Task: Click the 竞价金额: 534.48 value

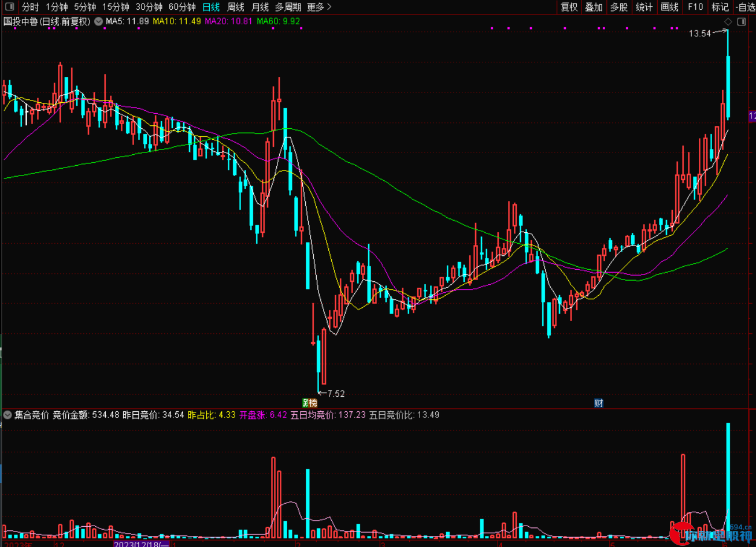Action: coord(86,415)
